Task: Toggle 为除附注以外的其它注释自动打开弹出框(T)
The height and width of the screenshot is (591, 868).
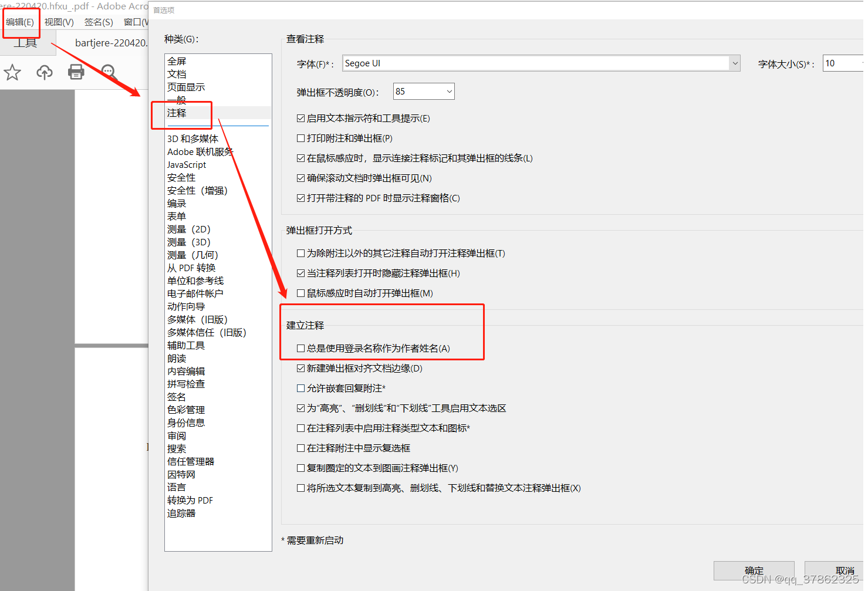Action: point(300,254)
